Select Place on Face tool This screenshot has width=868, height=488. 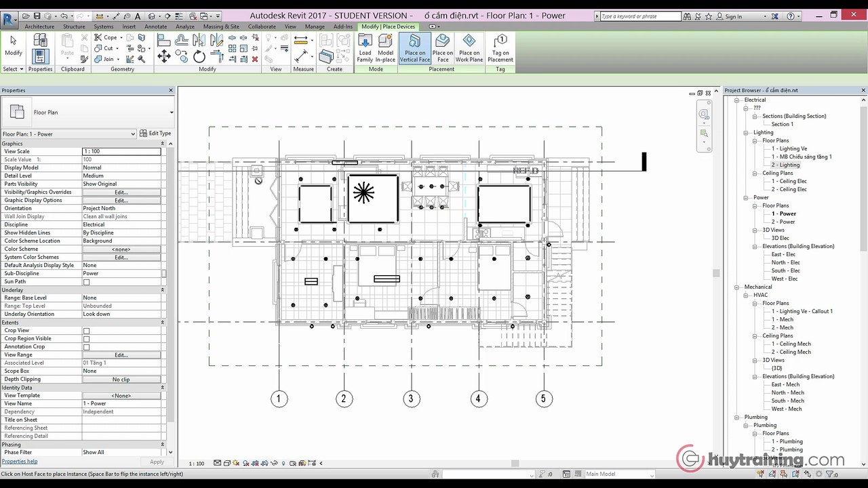(x=443, y=48)
